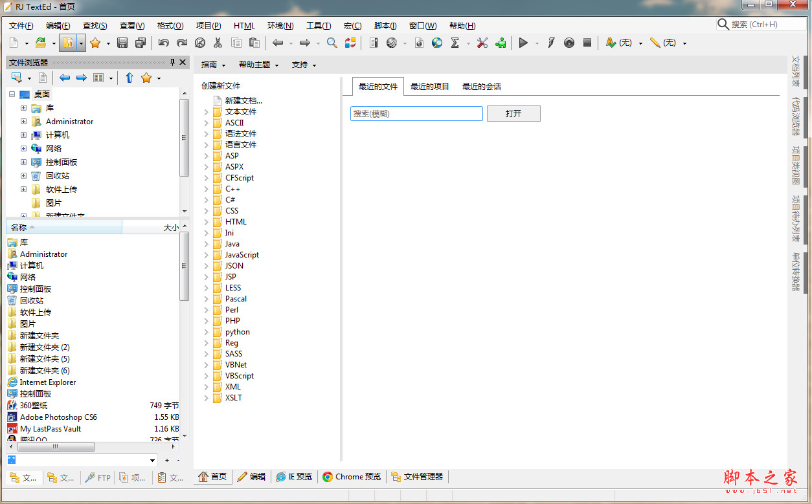Open a file with the Open icon
This screenshot has height=504, width=812.
click(40, 43)
